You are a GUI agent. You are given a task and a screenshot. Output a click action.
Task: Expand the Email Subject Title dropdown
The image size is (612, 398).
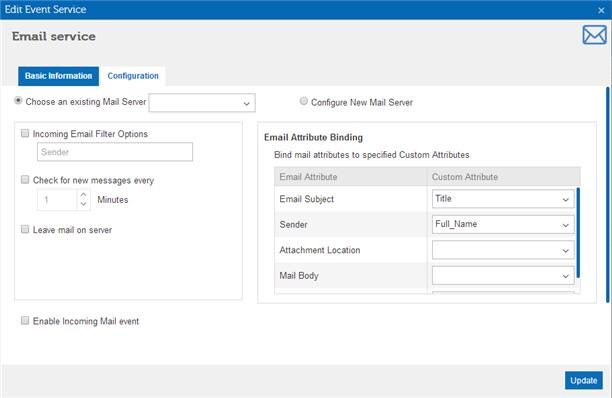(x=503, y=199)
